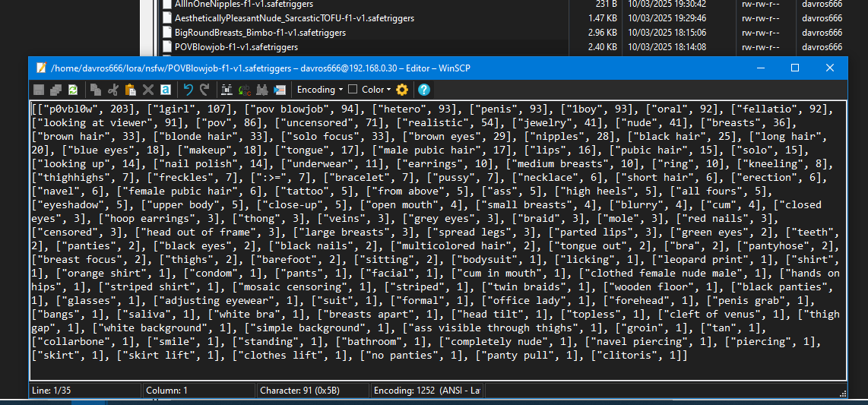868x405 pixels.
Task: Click the date 10/03/2025 19:29:46
Action: click(667, 18)
